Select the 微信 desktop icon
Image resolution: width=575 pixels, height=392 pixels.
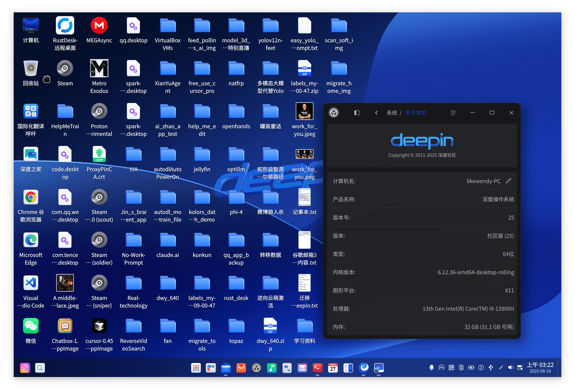31,331
